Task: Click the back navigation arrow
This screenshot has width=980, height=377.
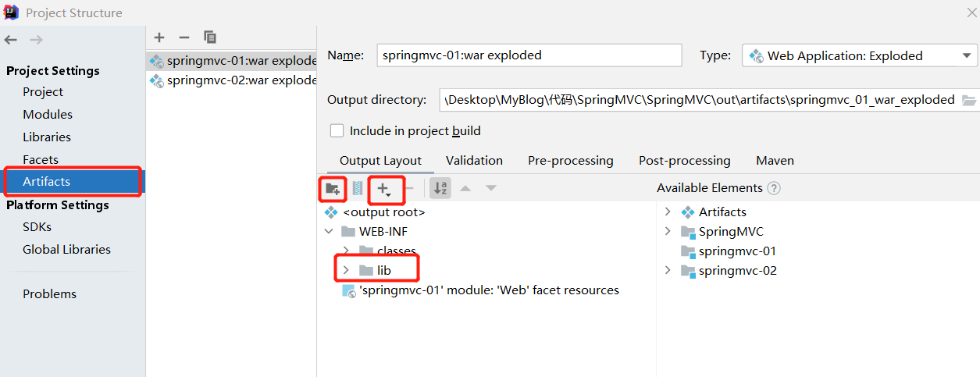Action: point(11,40)
